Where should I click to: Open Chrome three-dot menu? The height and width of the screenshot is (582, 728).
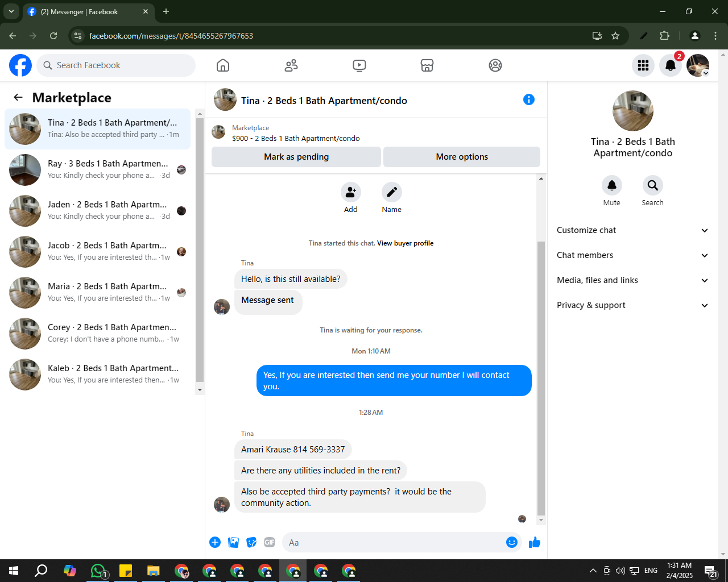click(x=715, y=36)
